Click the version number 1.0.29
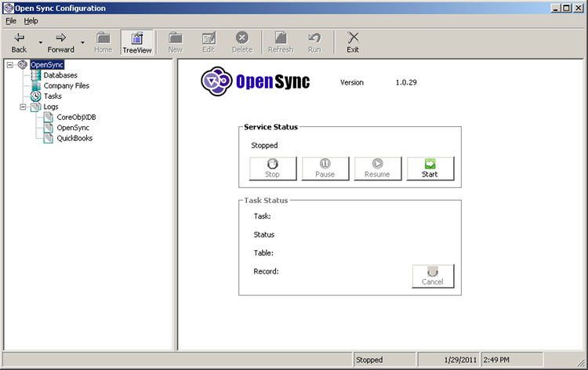Viewport: 588px width, 370px height. (406, 82)
